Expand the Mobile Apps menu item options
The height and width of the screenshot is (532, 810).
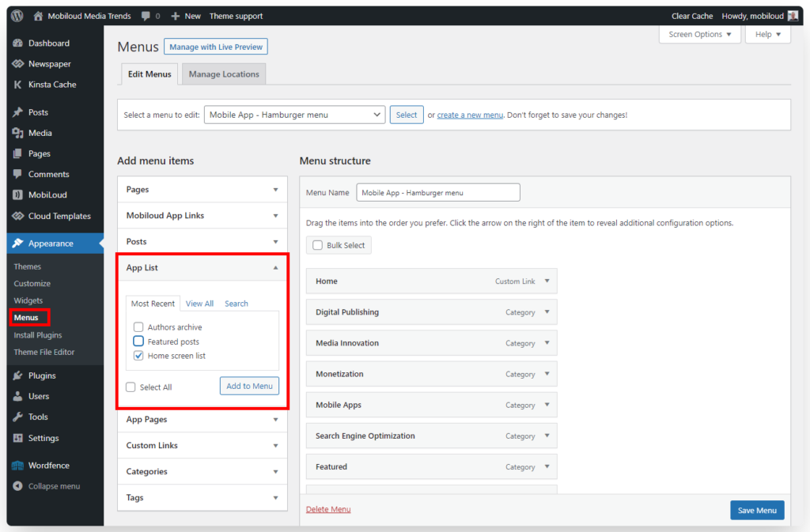(x=547, y=405)
